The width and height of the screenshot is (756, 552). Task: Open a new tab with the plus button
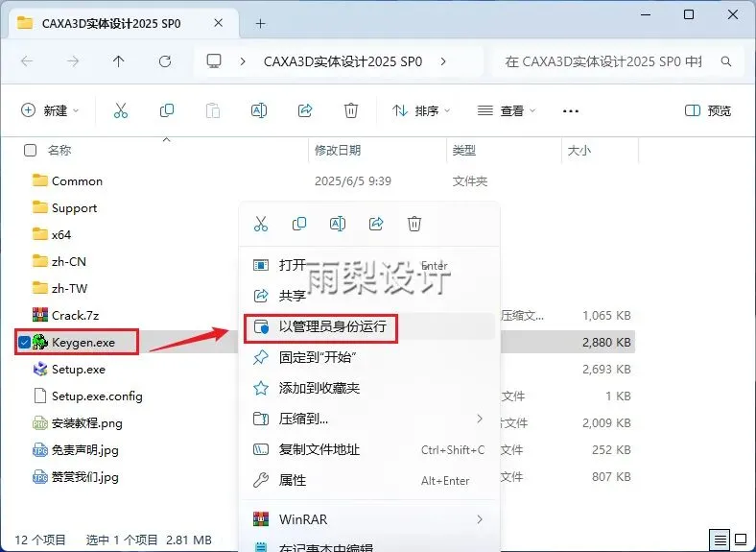(x=261, y=23)
